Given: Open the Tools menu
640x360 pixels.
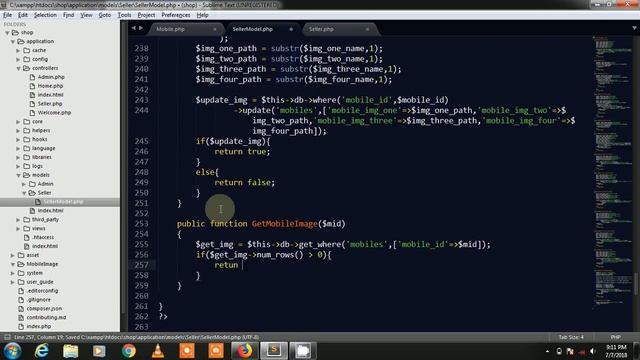Looking at the screenshot, I should (x=124, y=15).
